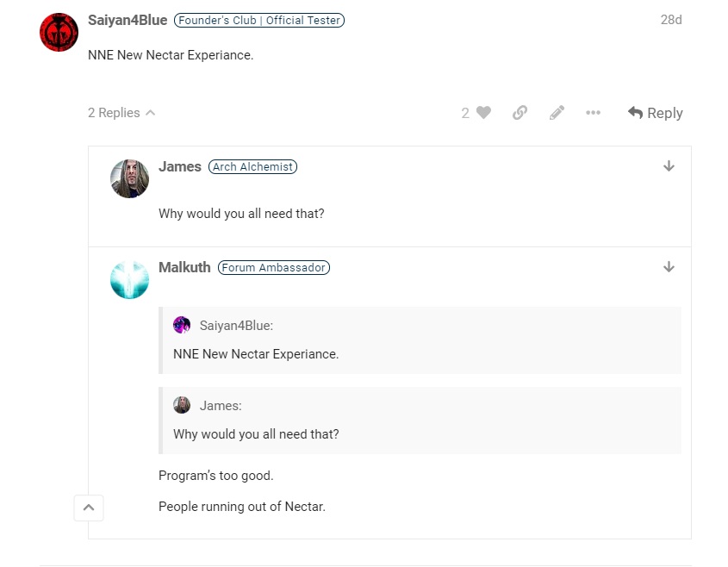View the like count number 2

465,113
